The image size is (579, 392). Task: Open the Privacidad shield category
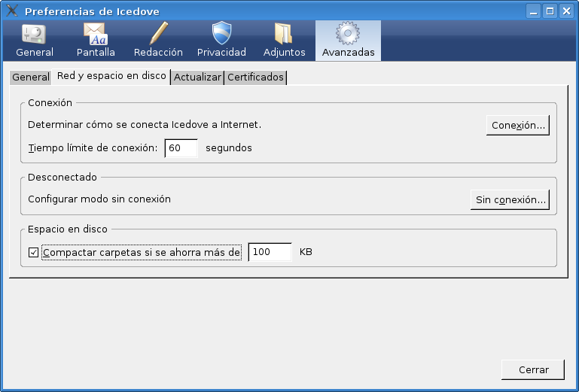(x=221, y=41)
